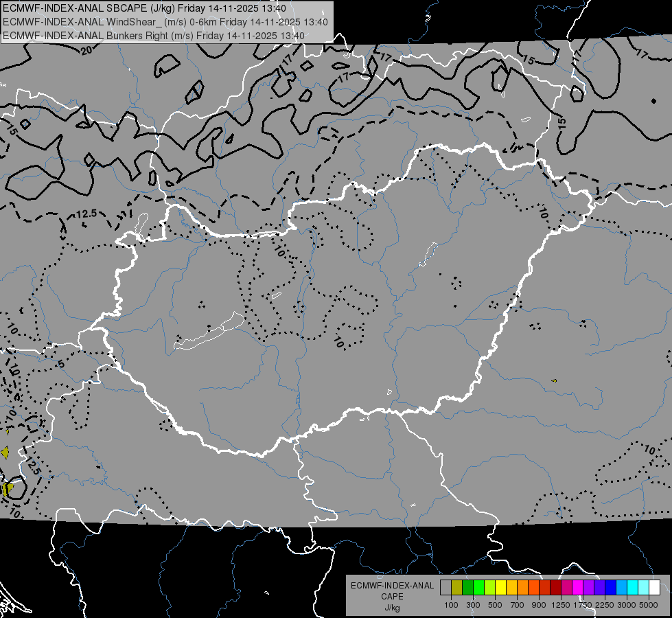Pick the amber legend swatch
Image resolution: width=672 pixels, height=618 pixels.
tap(511, 587)
